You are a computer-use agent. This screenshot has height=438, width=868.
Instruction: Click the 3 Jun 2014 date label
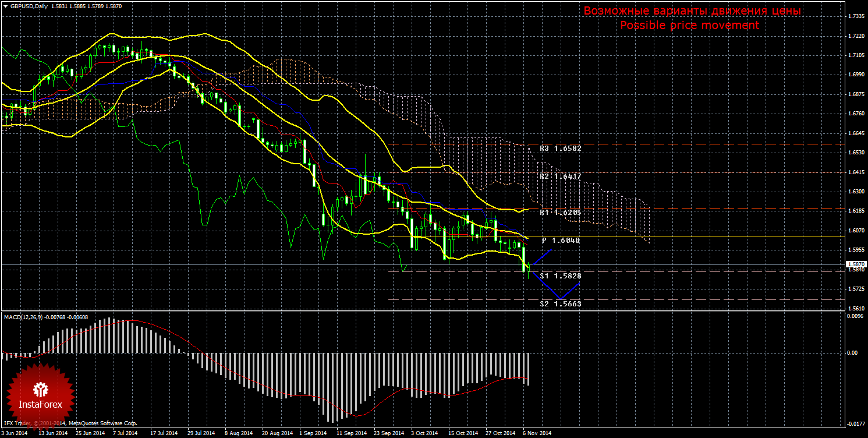14,433
